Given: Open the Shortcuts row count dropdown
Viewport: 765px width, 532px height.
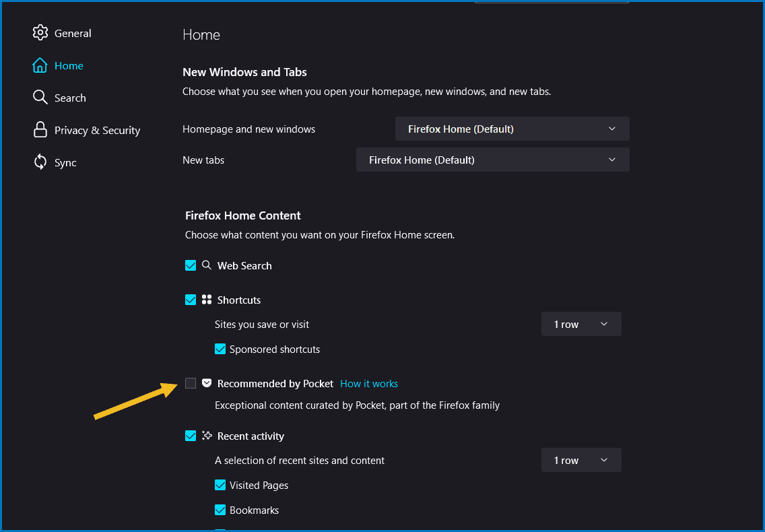Looking at the screenshot, I should pyautogui.click(x=580, y=324).
